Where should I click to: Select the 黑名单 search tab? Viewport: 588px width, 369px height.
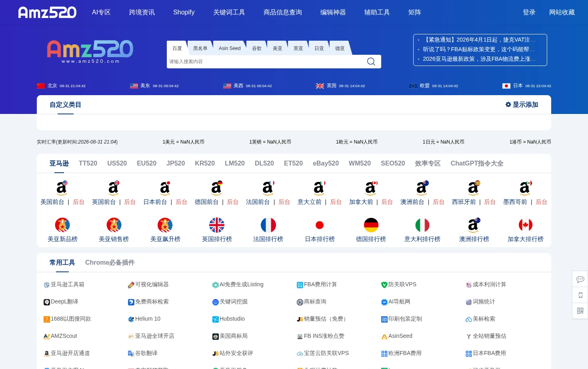pyautogui.click(x=200, y=48)
